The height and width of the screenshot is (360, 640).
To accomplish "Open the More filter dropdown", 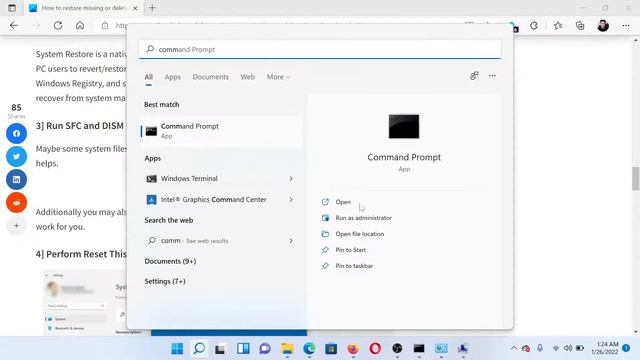I will click(x=278, y=77).
